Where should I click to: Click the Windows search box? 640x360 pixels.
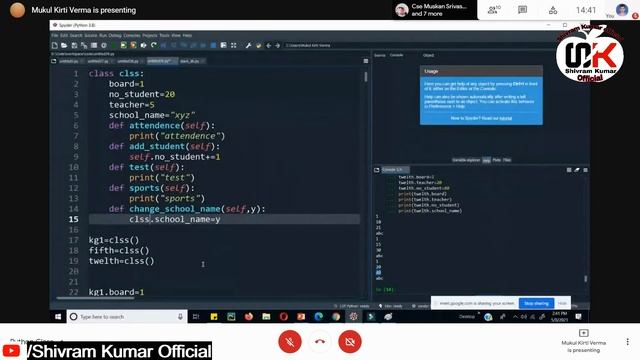pos(127,316)
